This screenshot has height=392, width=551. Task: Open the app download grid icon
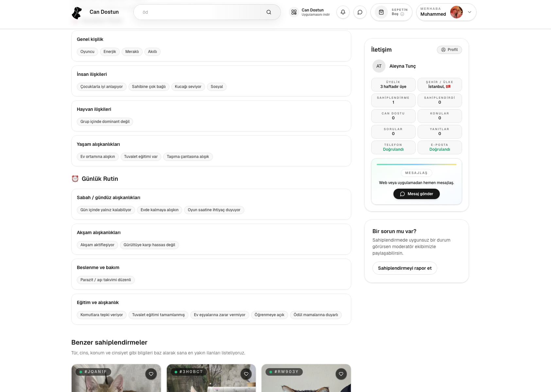coord(294,12)
